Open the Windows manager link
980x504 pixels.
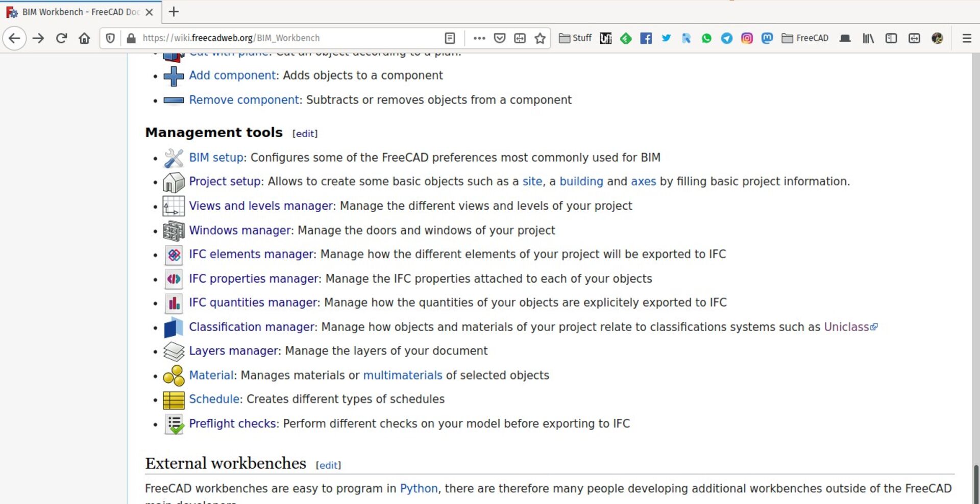(240, 231)
